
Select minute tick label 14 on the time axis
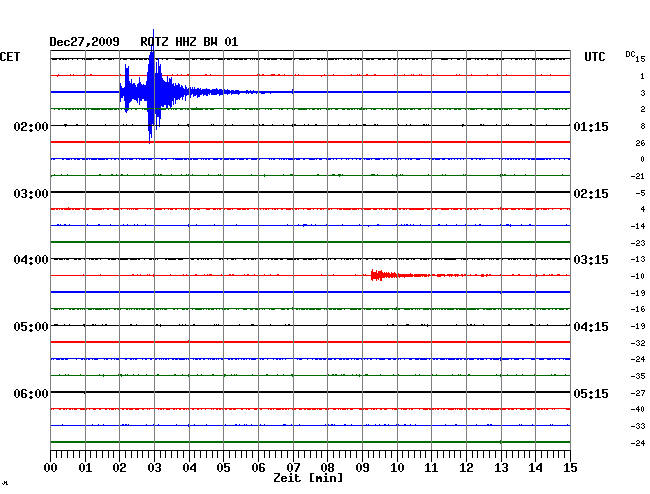[x=536, y=468]
